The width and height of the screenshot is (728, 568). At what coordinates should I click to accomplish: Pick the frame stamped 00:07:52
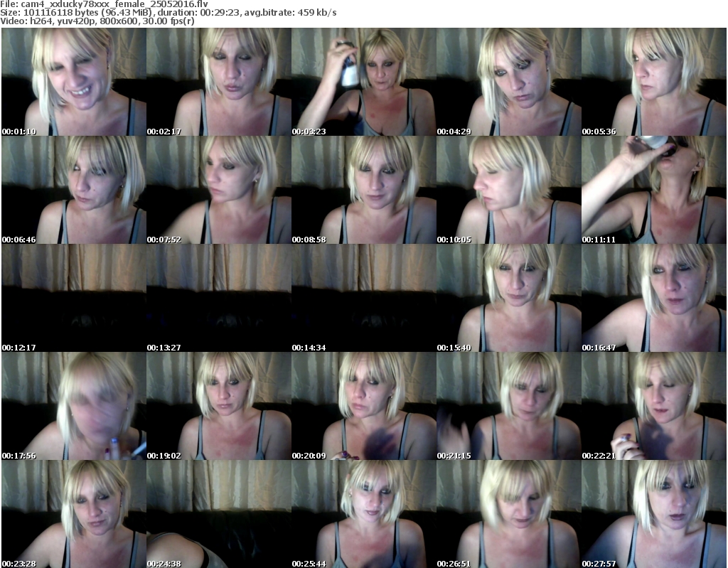[219, 190]
